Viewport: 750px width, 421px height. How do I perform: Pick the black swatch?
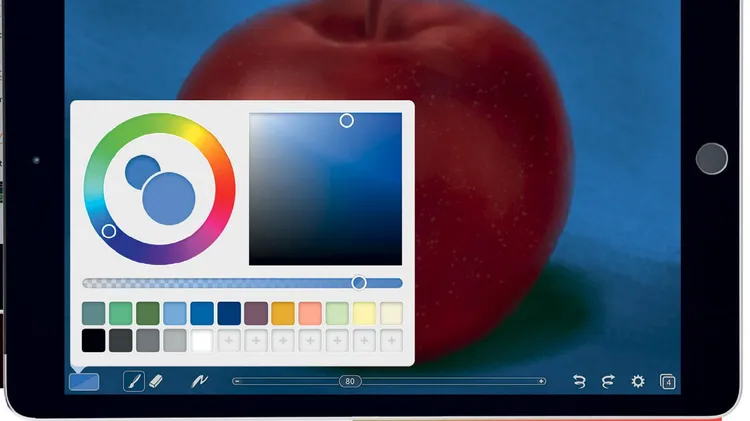pyautogui.click(x=94, y=341)
